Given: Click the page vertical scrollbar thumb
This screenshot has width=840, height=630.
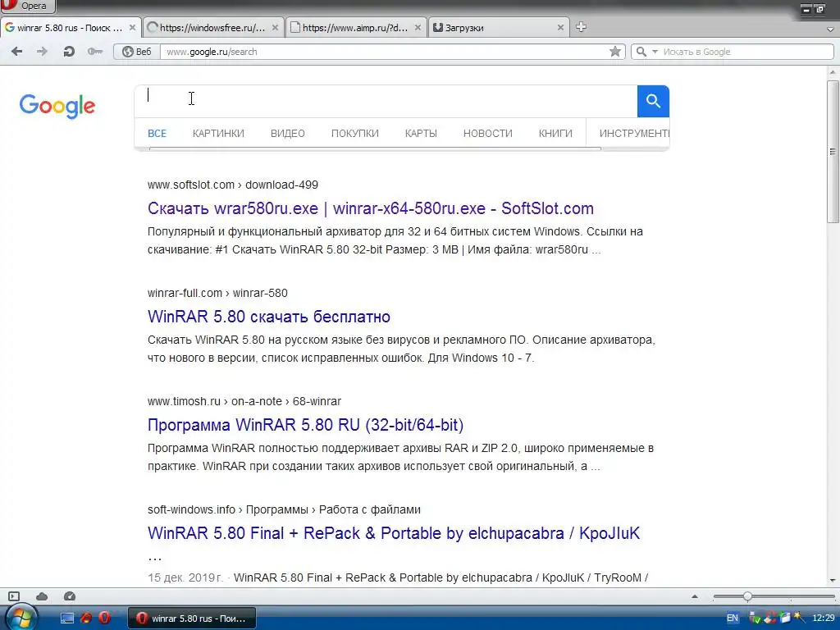Looking at the screenshot, I should pos(833,152).
